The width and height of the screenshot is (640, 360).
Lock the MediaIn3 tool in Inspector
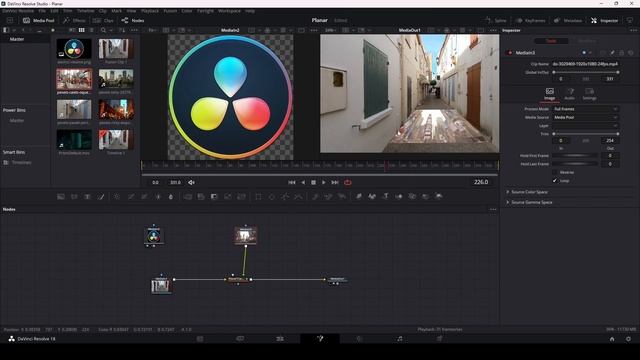622,53
